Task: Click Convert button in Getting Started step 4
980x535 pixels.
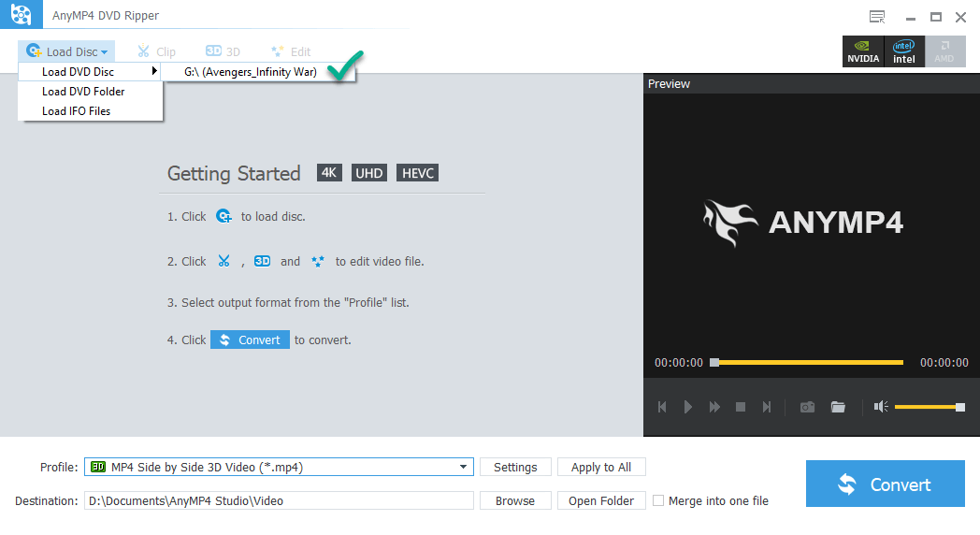Action: [250, 340]
